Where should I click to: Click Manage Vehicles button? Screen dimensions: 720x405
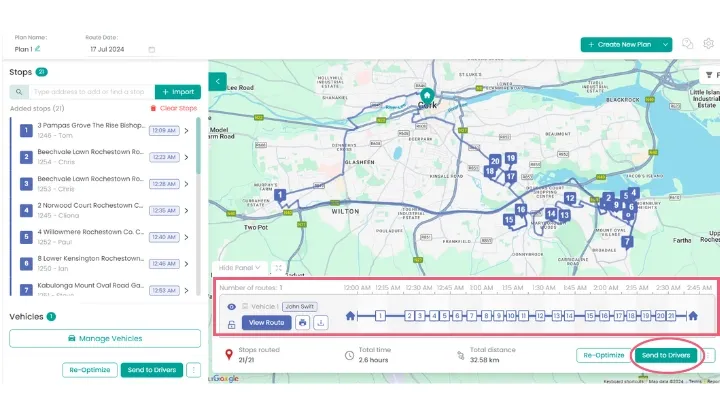pyautogui.click(x=104, y=339)
